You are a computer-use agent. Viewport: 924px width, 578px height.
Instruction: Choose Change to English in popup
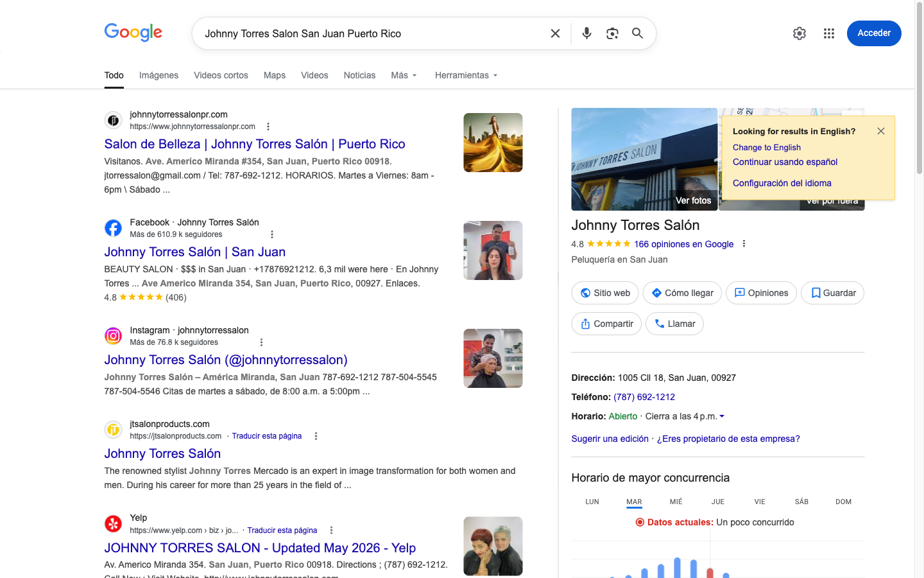[767, 147]
